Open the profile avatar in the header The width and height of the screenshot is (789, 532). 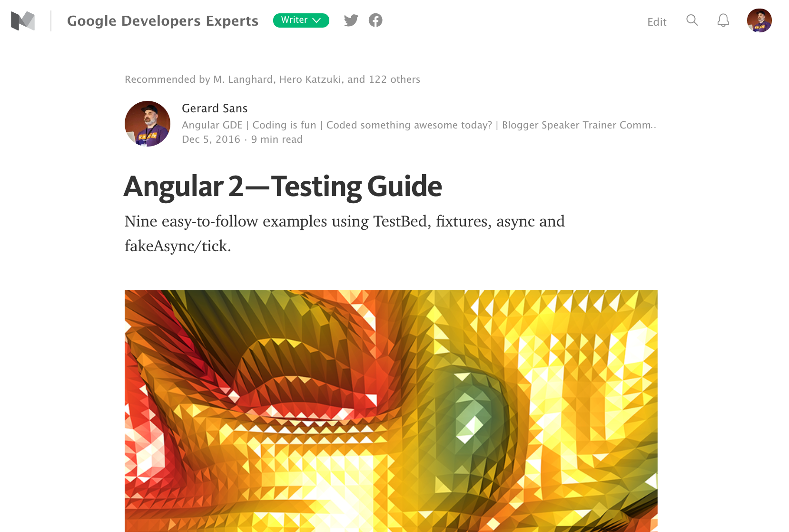[759, 20]
